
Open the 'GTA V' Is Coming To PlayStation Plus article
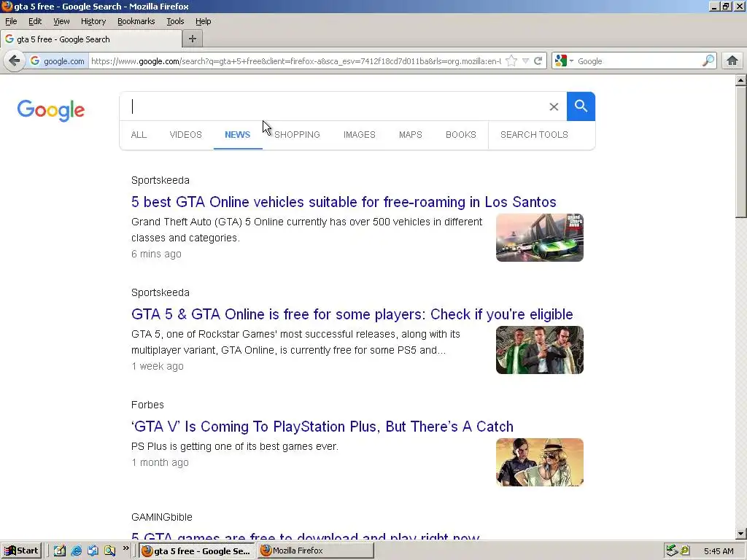click(322, 427)
